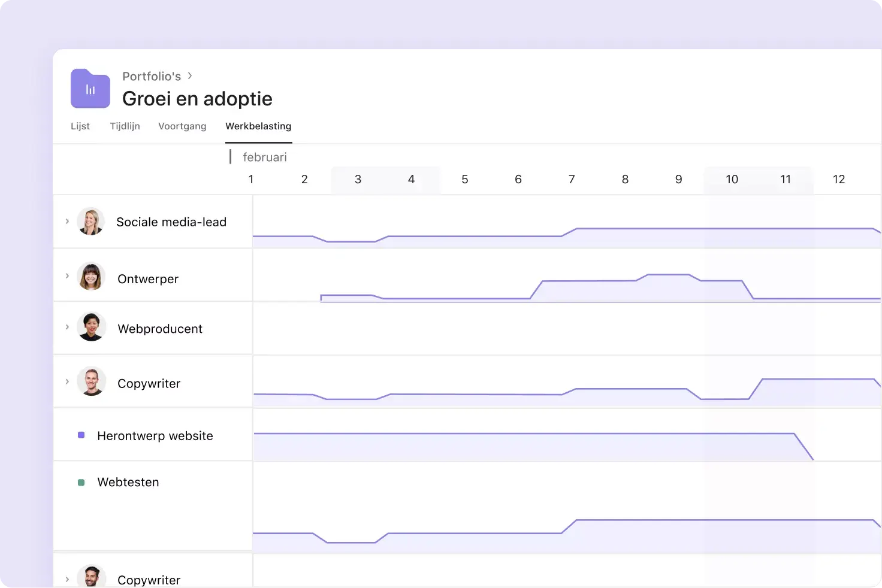Image resolution: width=882 pixels, height=588 pixels.
Task: Go to the Voortgang tab
Action: coord(182,126)
